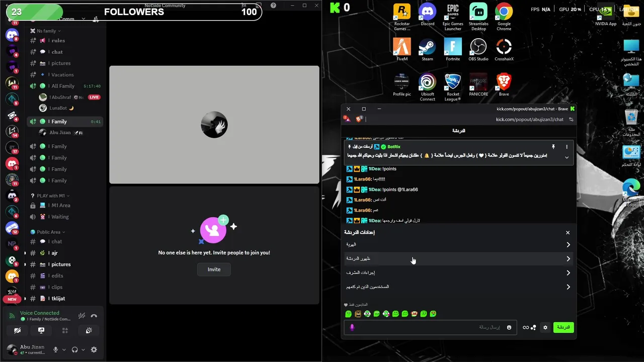Viewport: 644px width, 362px height.
Task: Click the purple microphone icon in chat input
Action: 352,327
